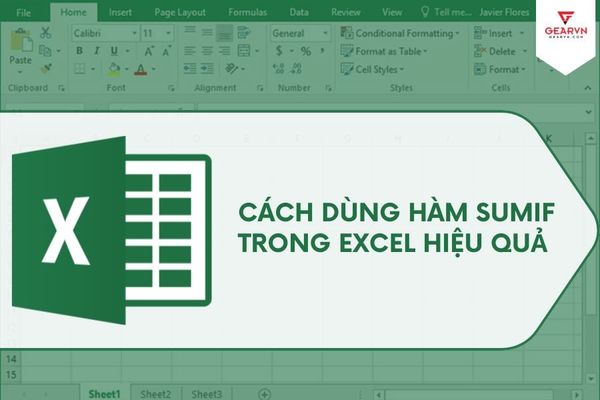
Task: Apply Accounting dollar format
Action: coord(279,51)
